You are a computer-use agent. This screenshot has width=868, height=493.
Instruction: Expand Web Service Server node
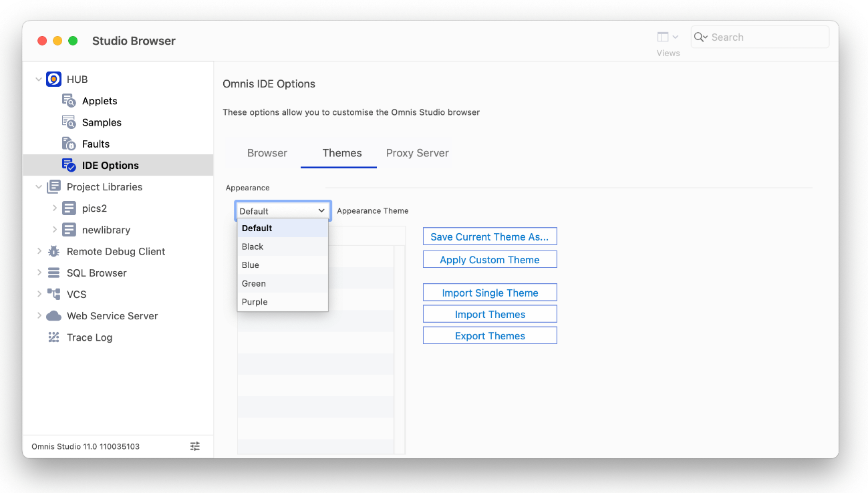39,316
